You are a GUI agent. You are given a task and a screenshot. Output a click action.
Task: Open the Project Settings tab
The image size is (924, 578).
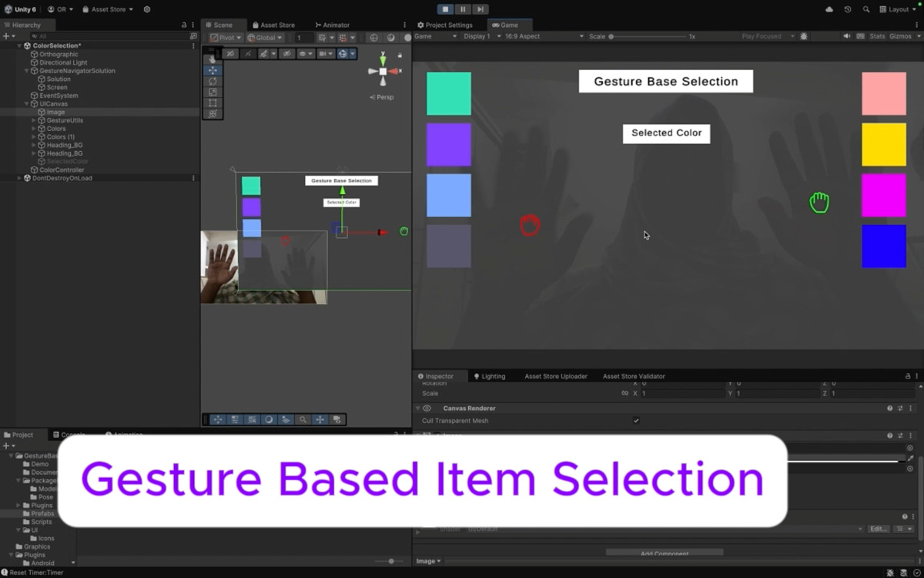[444, 25]
